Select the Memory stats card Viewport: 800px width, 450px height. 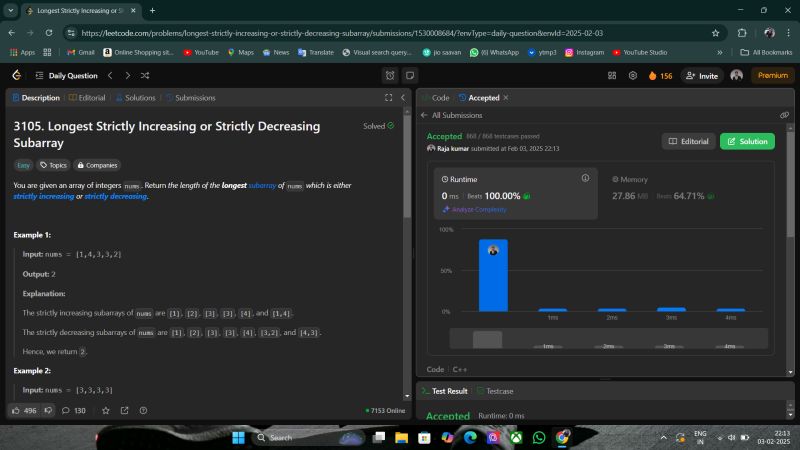click(x=686, y=193)
